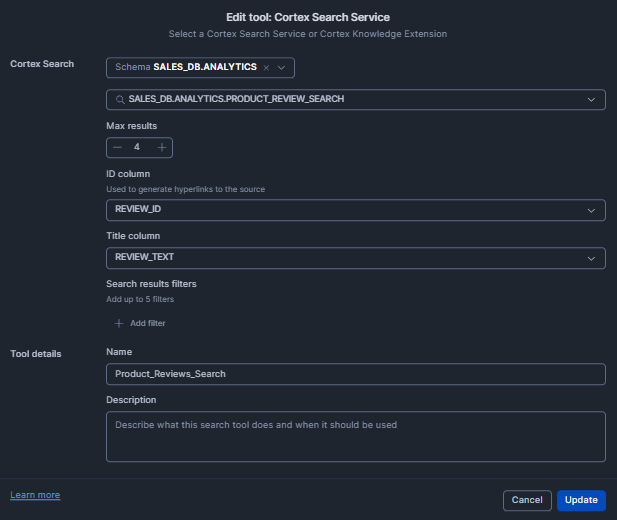This screenshot has width=617, height=520.
Task: Click the Description text area
Action: click(x=356, y=437)
